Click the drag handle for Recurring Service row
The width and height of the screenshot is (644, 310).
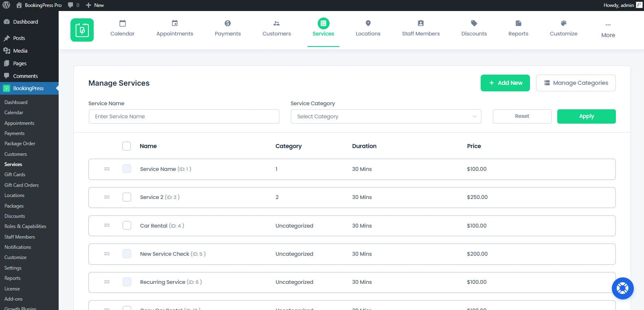(107, 282)
